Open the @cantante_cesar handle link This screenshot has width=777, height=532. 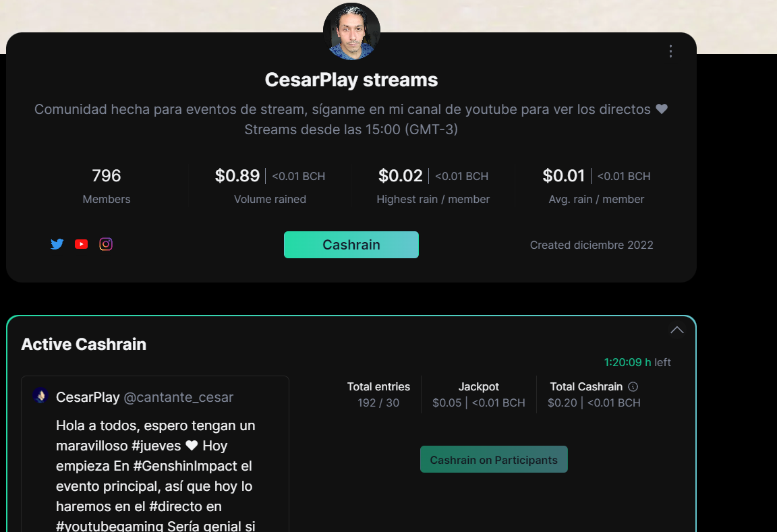pos(178,397)
